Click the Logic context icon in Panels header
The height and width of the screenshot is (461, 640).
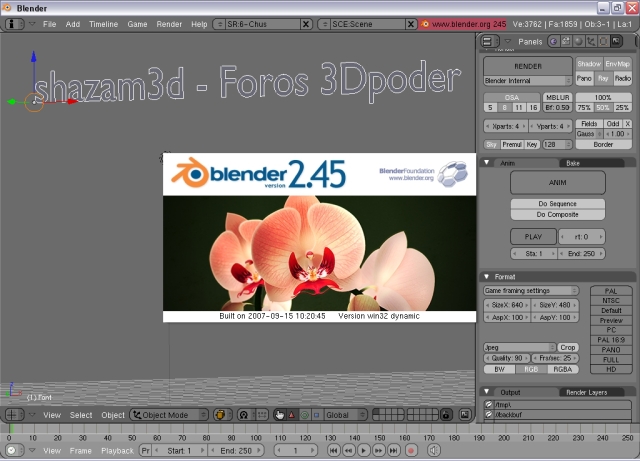tap(553, 41)
